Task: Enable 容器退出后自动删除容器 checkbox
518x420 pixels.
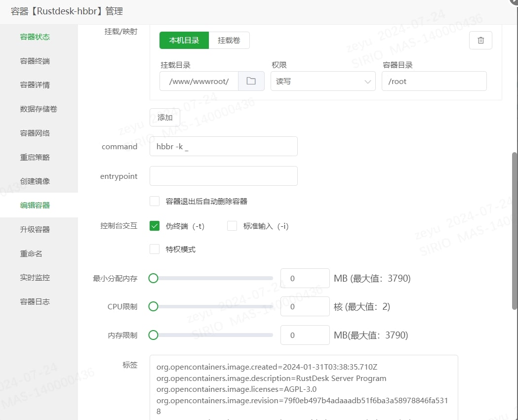Action: coord(155,201)
